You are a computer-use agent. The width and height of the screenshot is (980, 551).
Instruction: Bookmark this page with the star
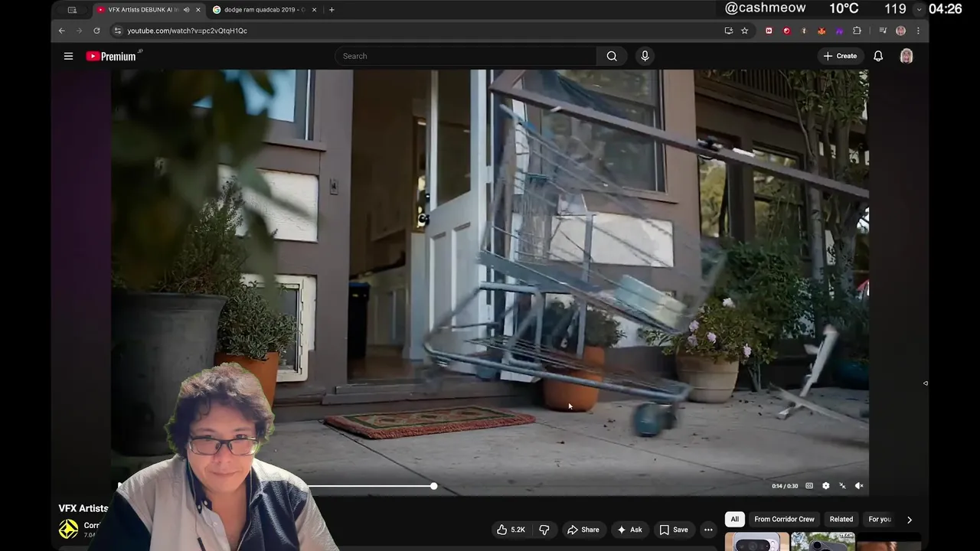(x=744, y=31)
